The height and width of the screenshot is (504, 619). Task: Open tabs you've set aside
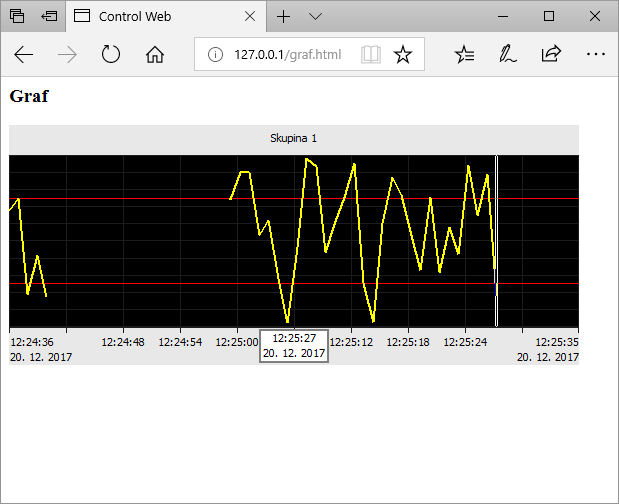tap(17, 17)
